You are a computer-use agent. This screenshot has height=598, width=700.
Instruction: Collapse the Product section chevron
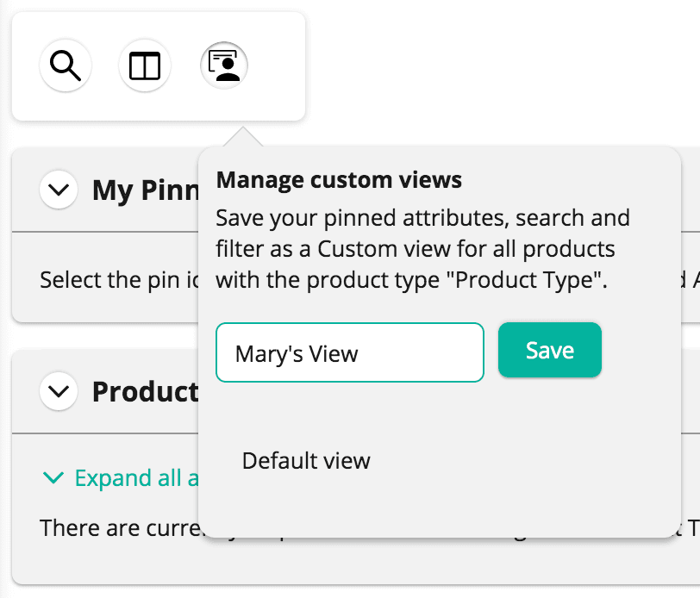coord(58,392)
